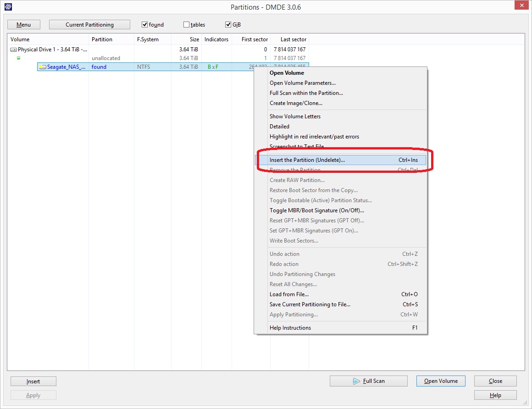Select 'Create Image/Clone...' menu entry
This screenshot has width=532, height=409.
341,103
